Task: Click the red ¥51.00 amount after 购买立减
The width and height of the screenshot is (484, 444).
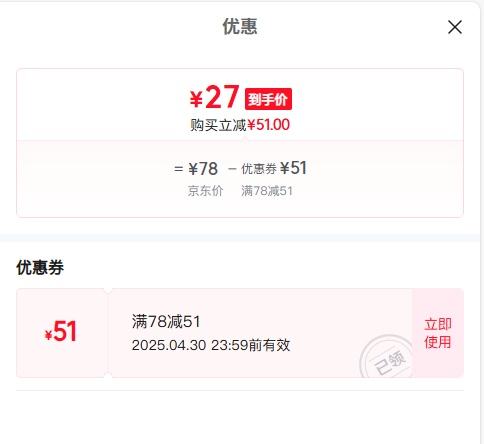Action: coord(269,125)
